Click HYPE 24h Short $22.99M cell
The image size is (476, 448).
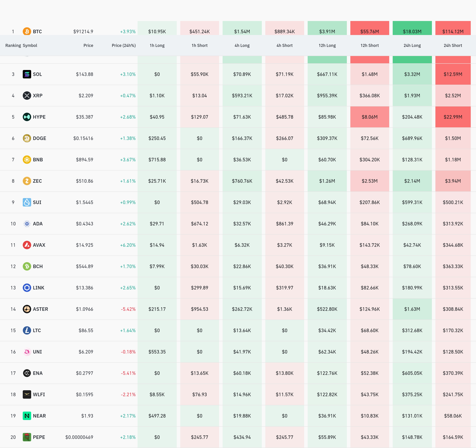(x=453, y=117)
